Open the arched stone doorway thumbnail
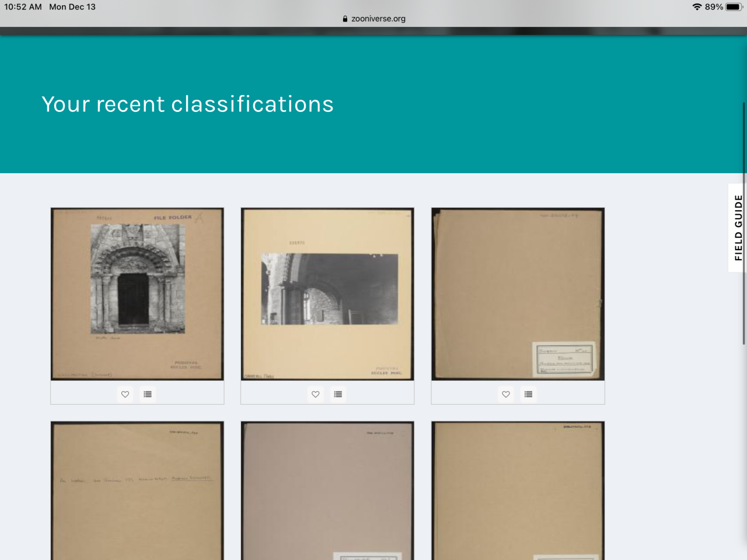Viewport: 747px width, 560px height. (137, 294)
